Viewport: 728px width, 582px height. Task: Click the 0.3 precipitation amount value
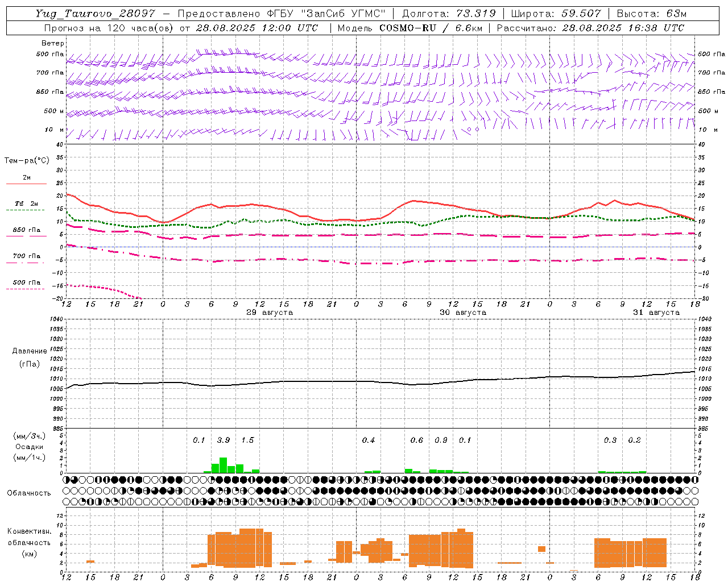pyautogui.click(x=610, y=440)
